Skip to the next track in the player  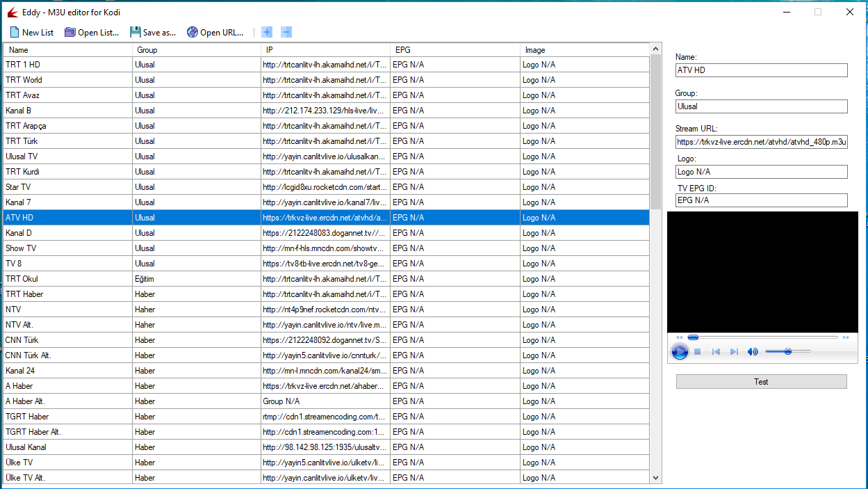[x=734, y=352]
